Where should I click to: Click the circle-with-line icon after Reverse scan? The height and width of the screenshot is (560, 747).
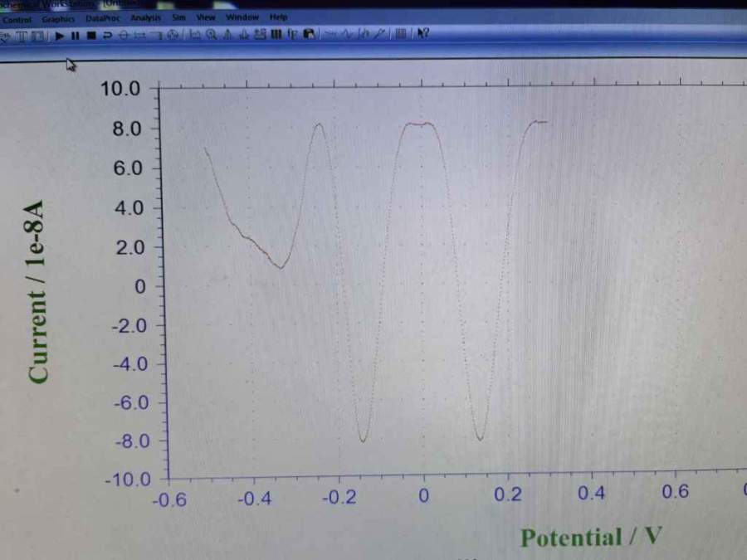point(123,35)
